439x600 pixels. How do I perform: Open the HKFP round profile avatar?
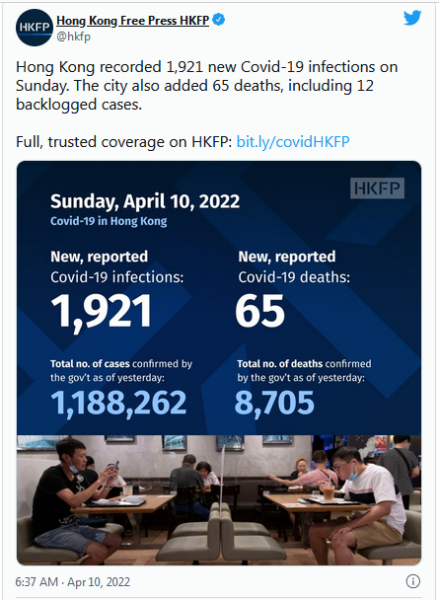click(34, 28)
